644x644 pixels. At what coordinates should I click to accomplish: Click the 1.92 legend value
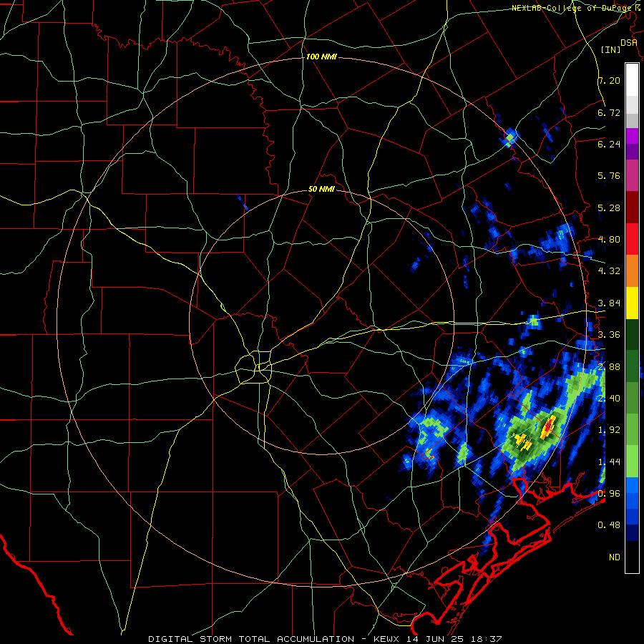[x=609, y=430]
